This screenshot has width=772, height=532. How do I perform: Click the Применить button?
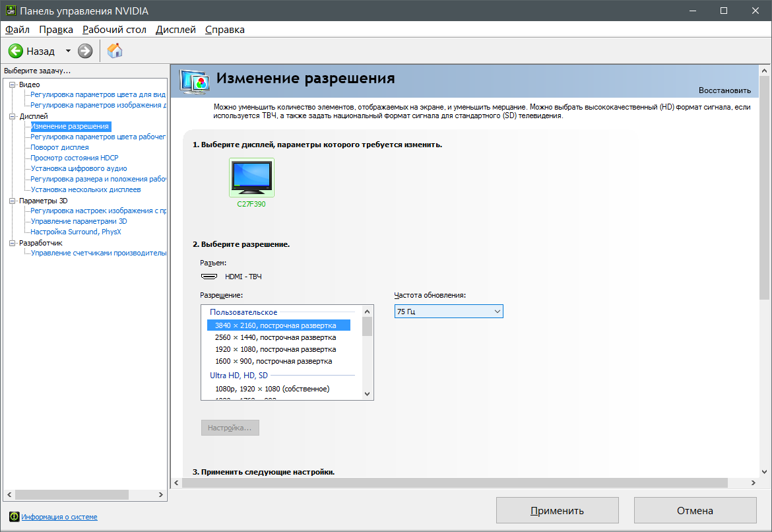(558, 510)
